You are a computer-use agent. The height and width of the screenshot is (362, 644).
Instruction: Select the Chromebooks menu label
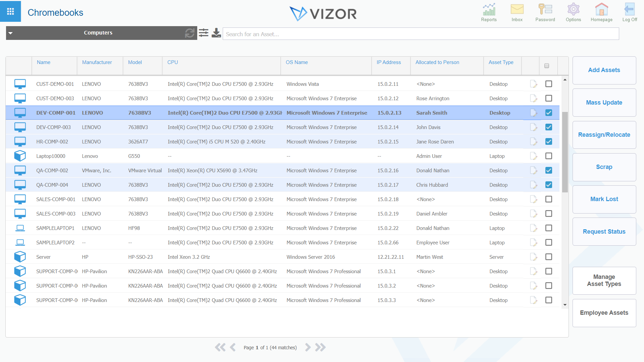(x=55, y=12)
